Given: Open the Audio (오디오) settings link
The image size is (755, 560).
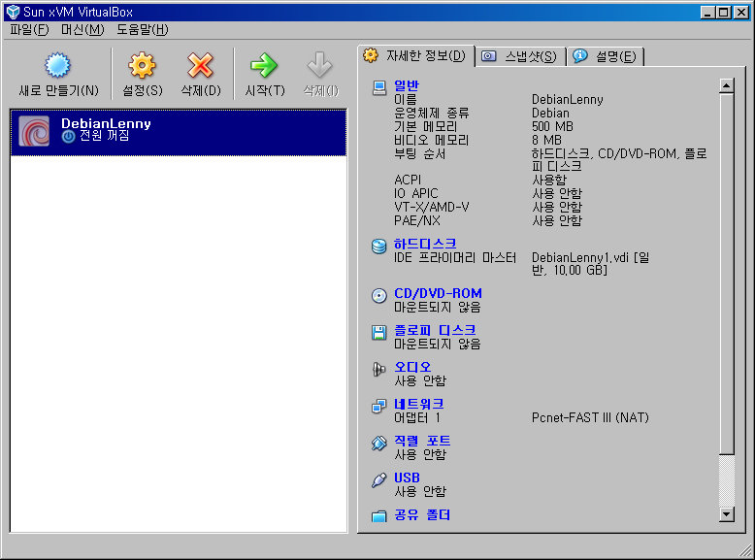Looking at the screenshot, I should click(412, 367).
